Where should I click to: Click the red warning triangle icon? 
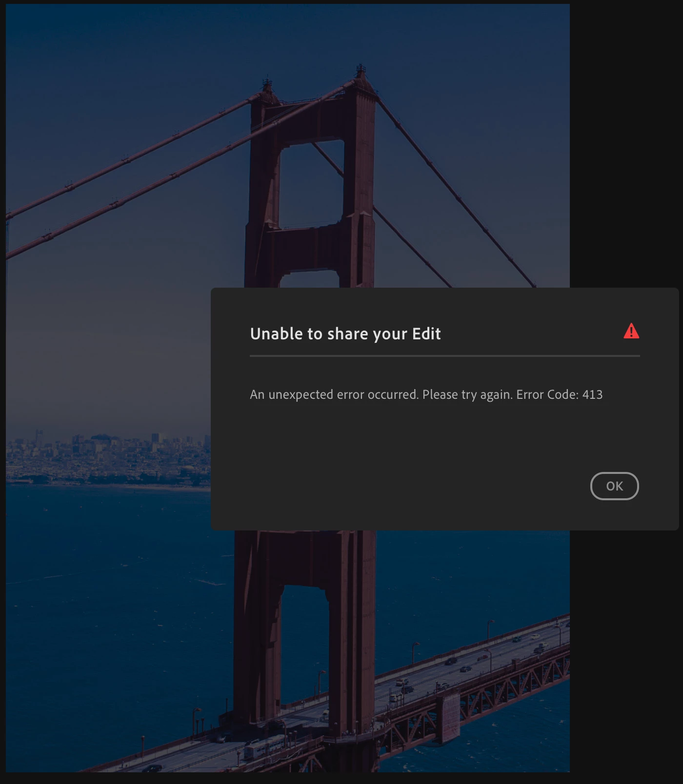[x=631, y=331]
